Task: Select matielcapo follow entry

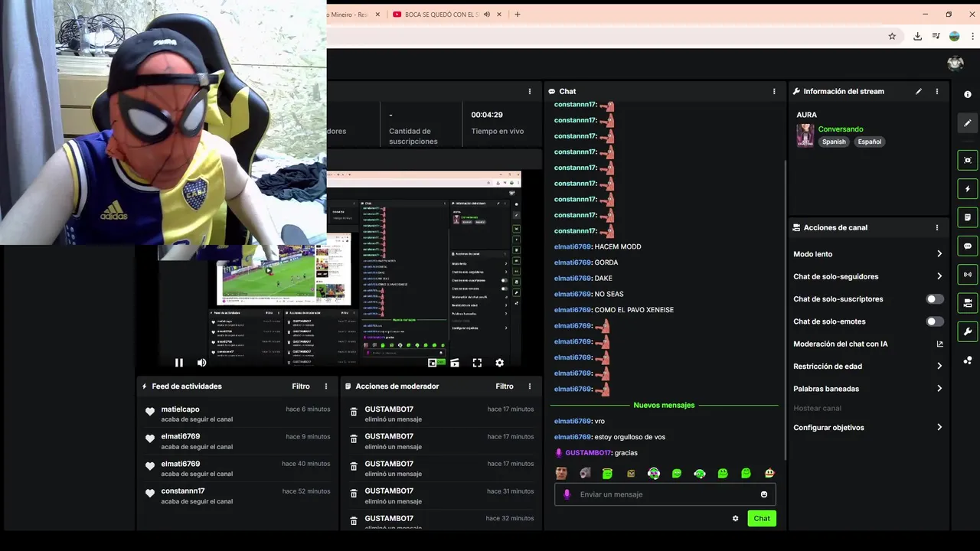Action: (x=238, y=414)
